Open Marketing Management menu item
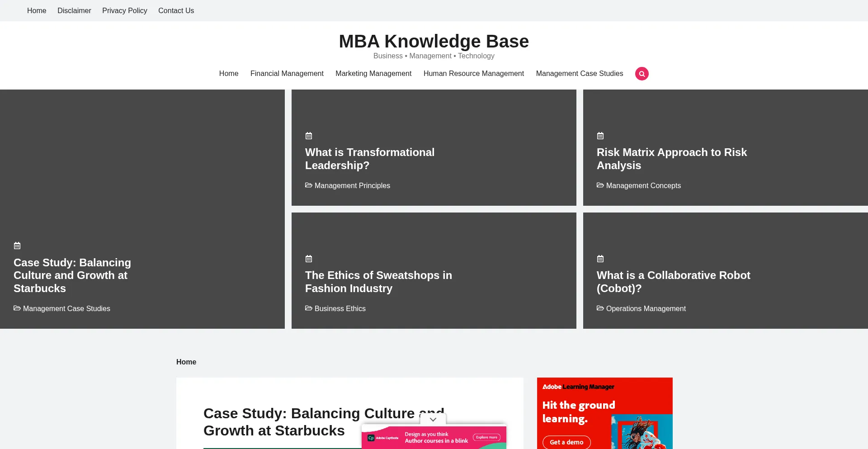The width and height of the screenshot is (868, 449). point(373,73)
